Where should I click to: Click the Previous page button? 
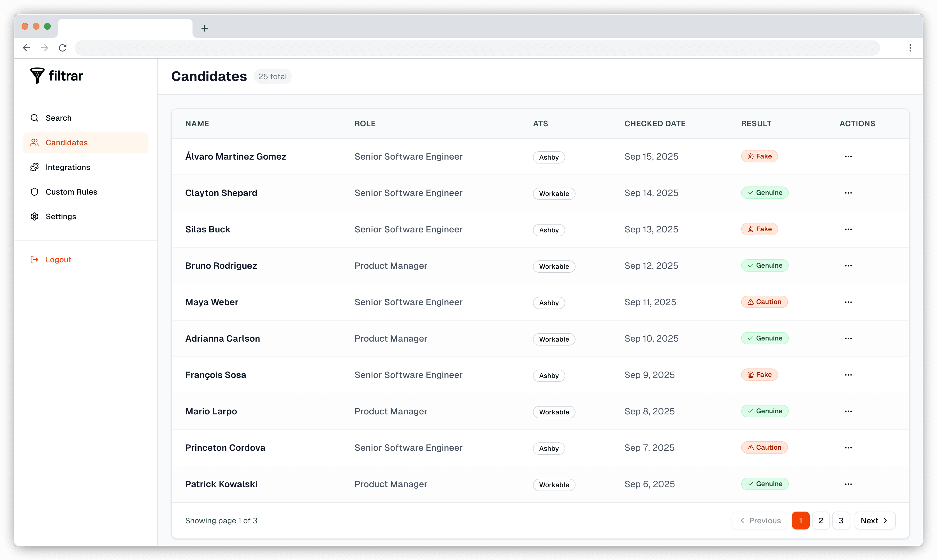coord(760,521)
